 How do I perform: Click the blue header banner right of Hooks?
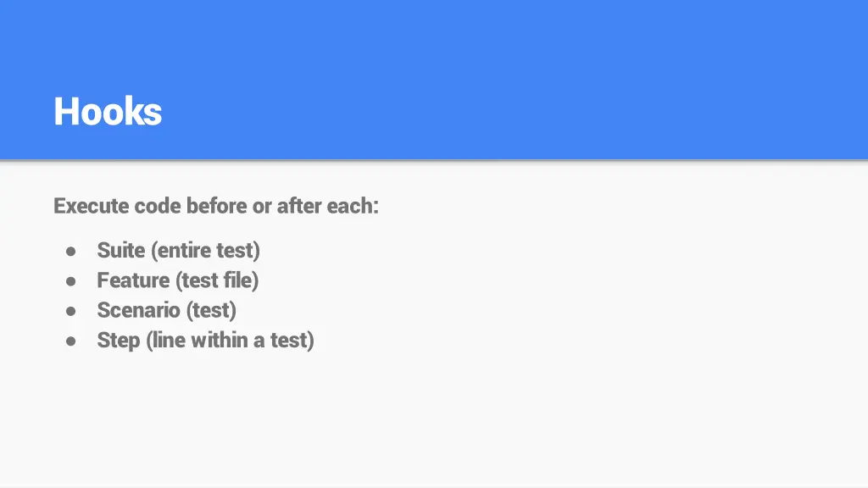(515, 80)
